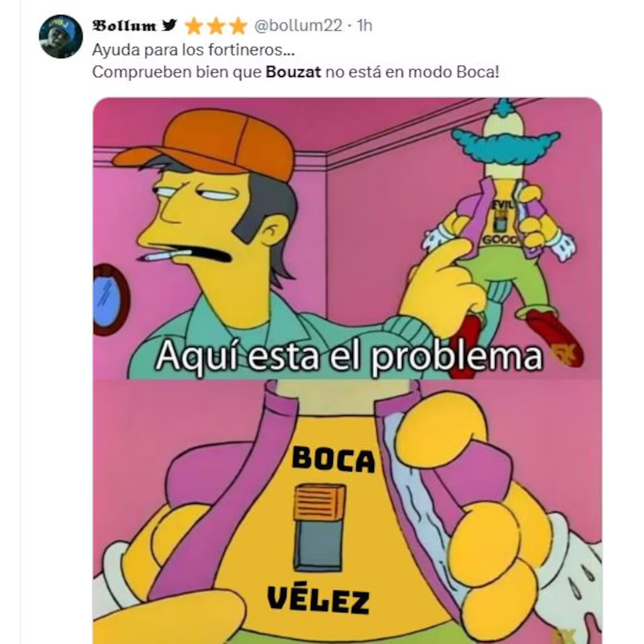Select the 'Ayuda para los fortineros...' text line
This screenshot has height=644, width=644.
[x=193, y=50]
